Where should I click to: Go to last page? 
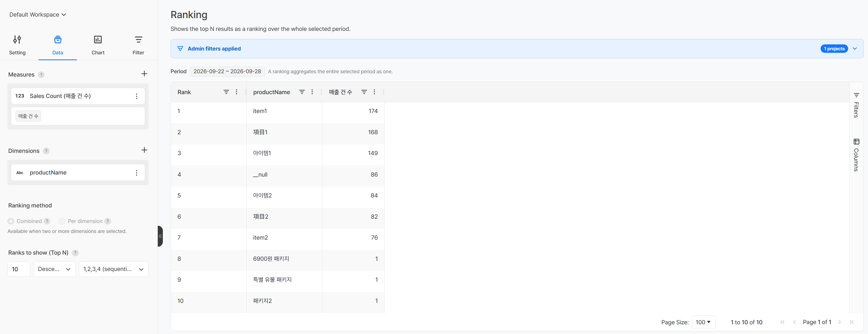pyautogui.click(x=851, y=322)
